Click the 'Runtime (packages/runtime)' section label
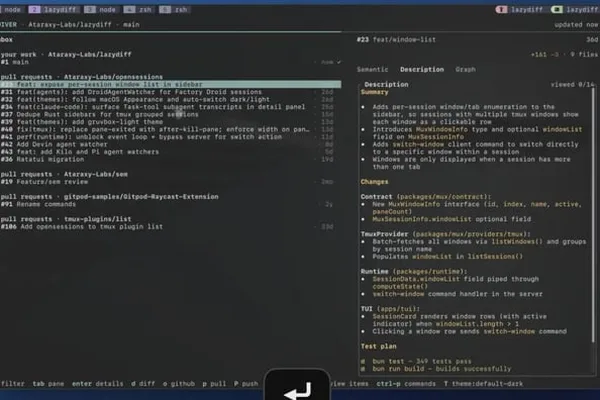600x400 pixels. point(414,271)
